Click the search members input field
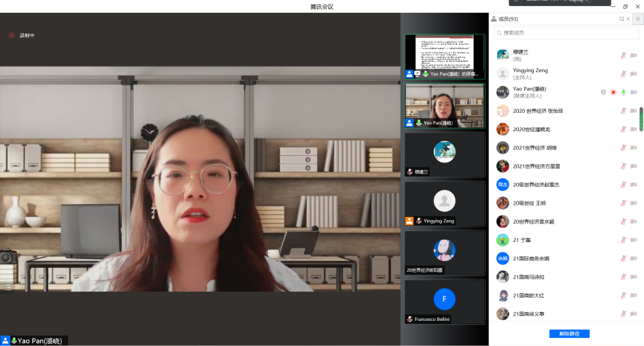Image resolution: width=644 pixels, height=346 pixels. tap(566, 33)
